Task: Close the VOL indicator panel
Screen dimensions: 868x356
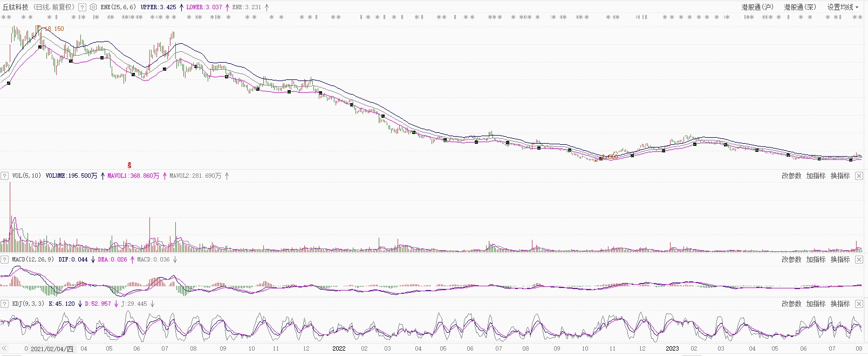Action: [x=859, y=176]
